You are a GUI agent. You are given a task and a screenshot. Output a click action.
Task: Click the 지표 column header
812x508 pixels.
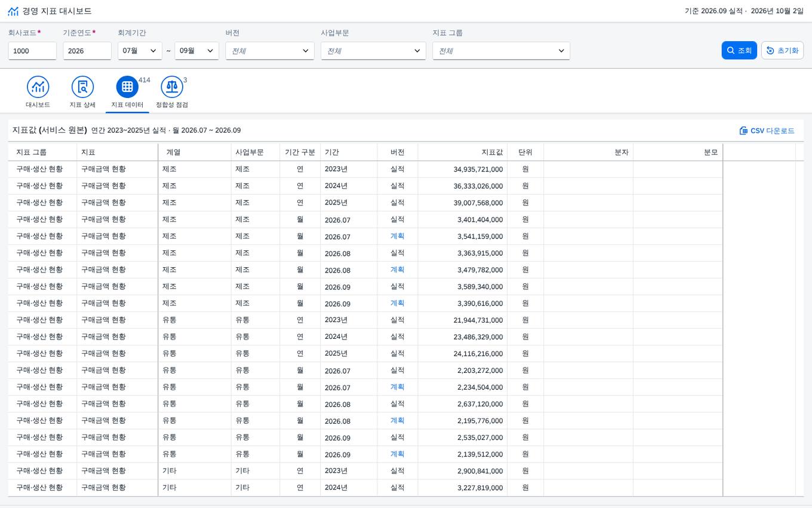point(117,152)
